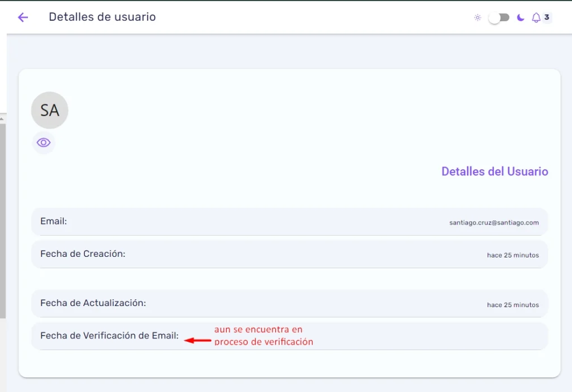
Task: Click the Fecha de Creación: label
Action: point(83,254)
